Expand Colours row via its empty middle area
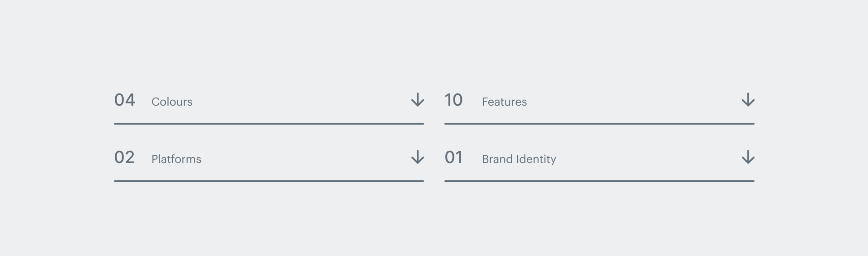The height and width of the screenshot is (256, 868). point(302,100)
